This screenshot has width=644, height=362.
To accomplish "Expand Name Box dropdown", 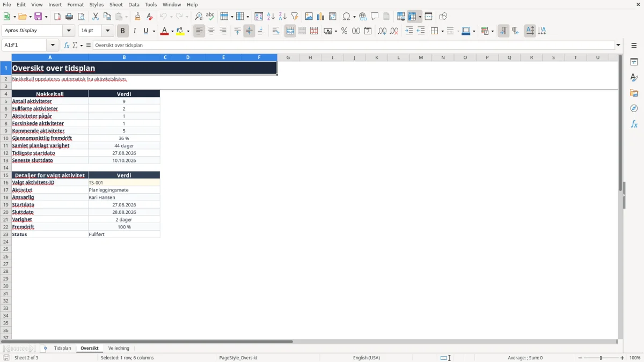I will click(x=53, y=46).
